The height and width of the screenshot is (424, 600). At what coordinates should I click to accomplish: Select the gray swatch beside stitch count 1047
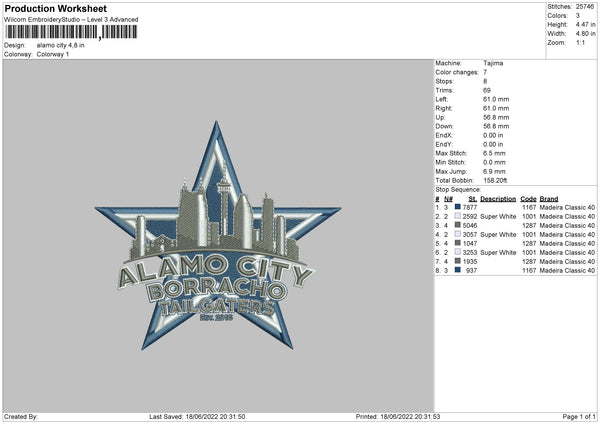[x=457, y=243]
